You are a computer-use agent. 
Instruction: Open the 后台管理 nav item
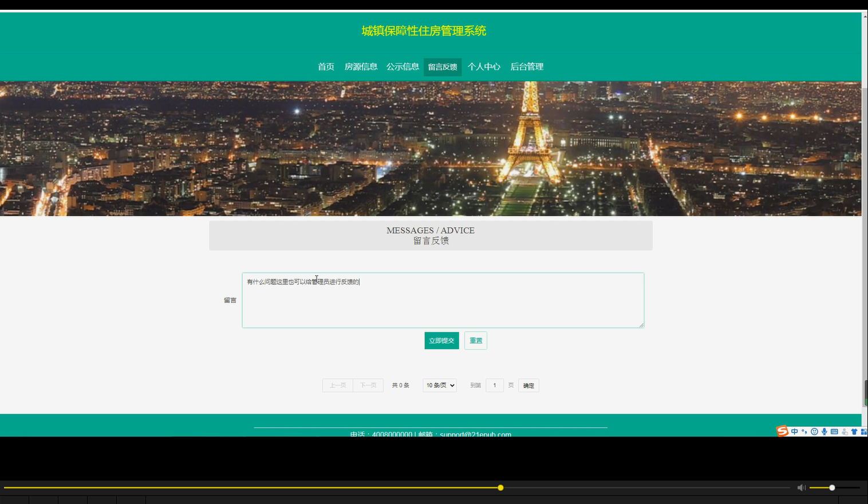pos(527,66)
